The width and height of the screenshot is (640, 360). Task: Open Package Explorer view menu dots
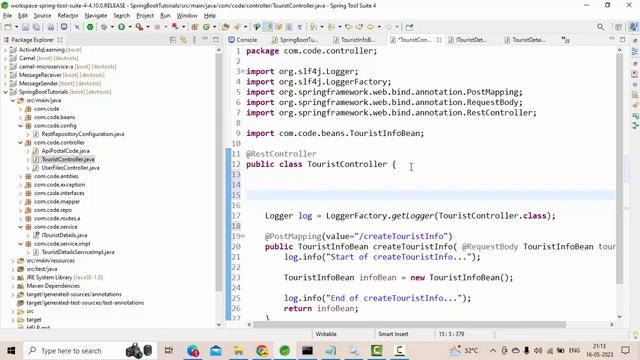pyautogui.click(x=194, y=40)
